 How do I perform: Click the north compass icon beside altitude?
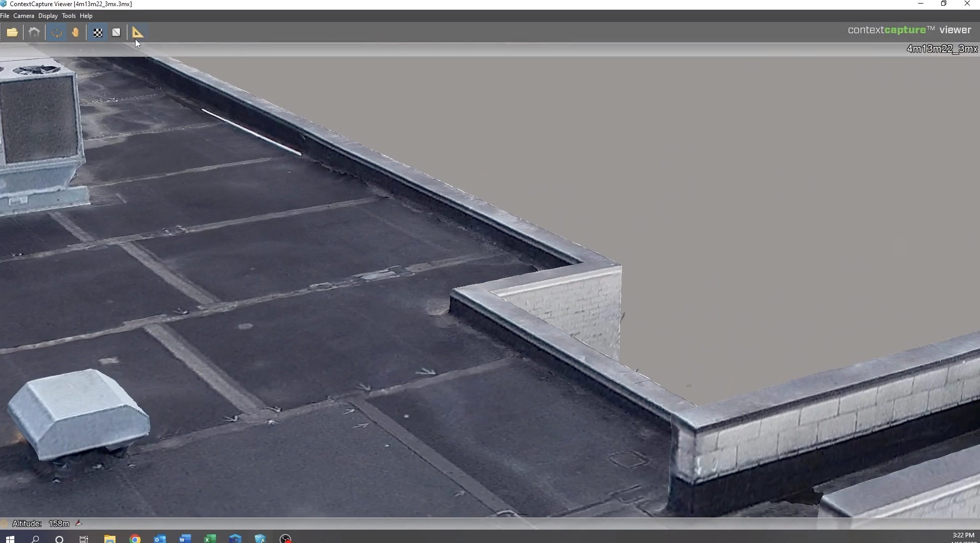click(x=79, y=523)
